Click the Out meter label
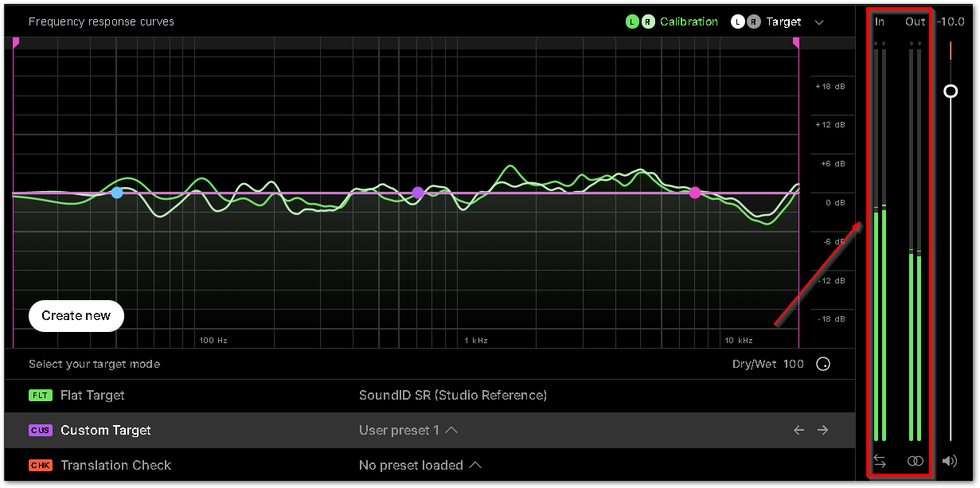This screenshot has width=980, height=488. coord(916,22)
